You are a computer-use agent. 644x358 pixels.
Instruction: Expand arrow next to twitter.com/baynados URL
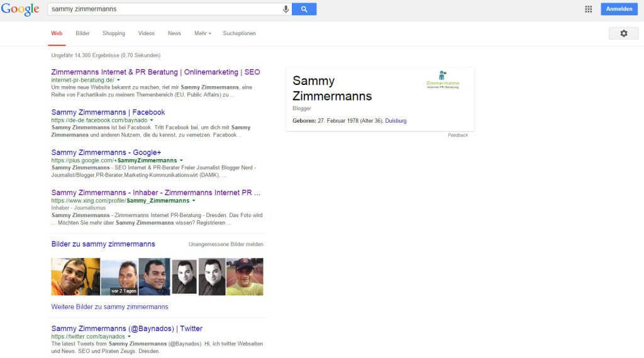coord(129,337)
